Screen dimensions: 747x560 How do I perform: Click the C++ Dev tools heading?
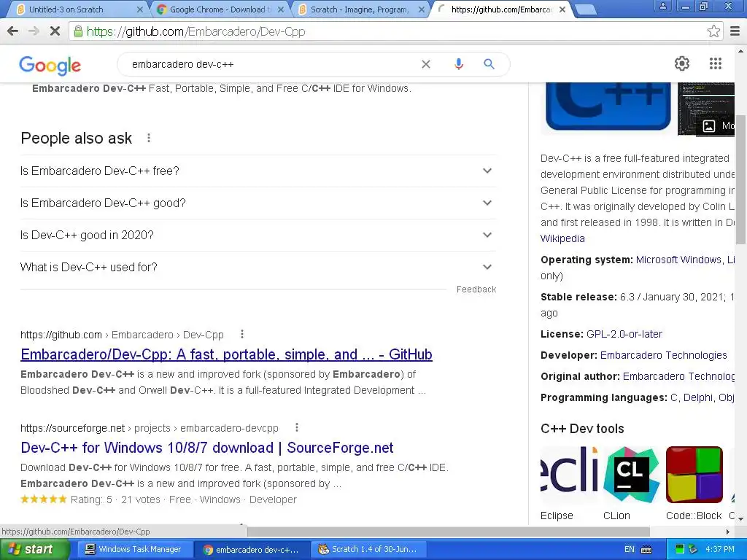tap(582, 429)
